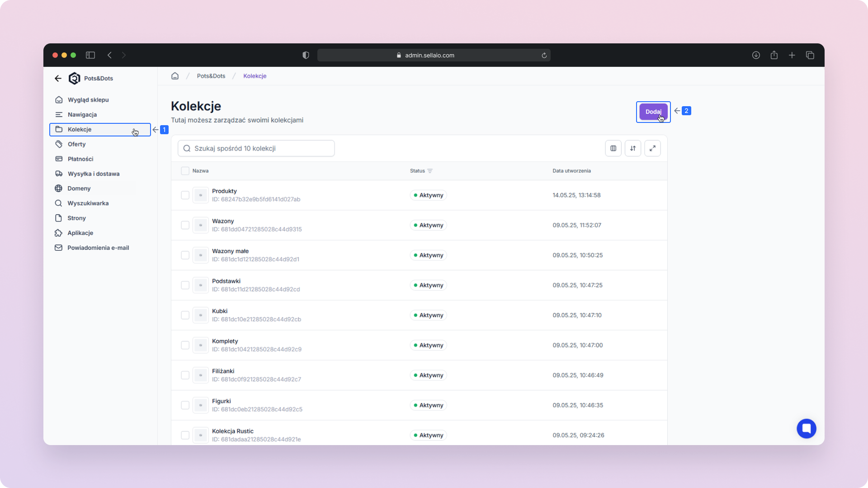The height and width of the screenshot is (488, 868).
Task: Click the Pots&Dots breadcrumb link
Action: 211,76
